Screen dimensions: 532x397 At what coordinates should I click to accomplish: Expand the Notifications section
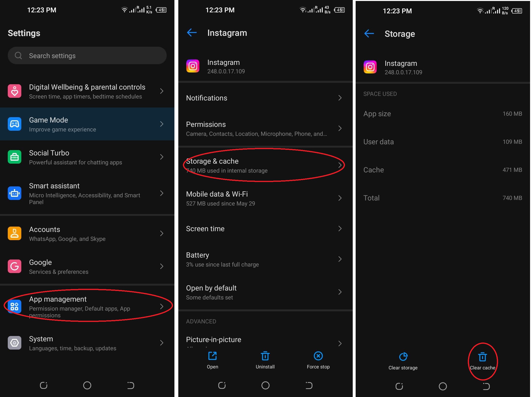[x=265, y=98]
